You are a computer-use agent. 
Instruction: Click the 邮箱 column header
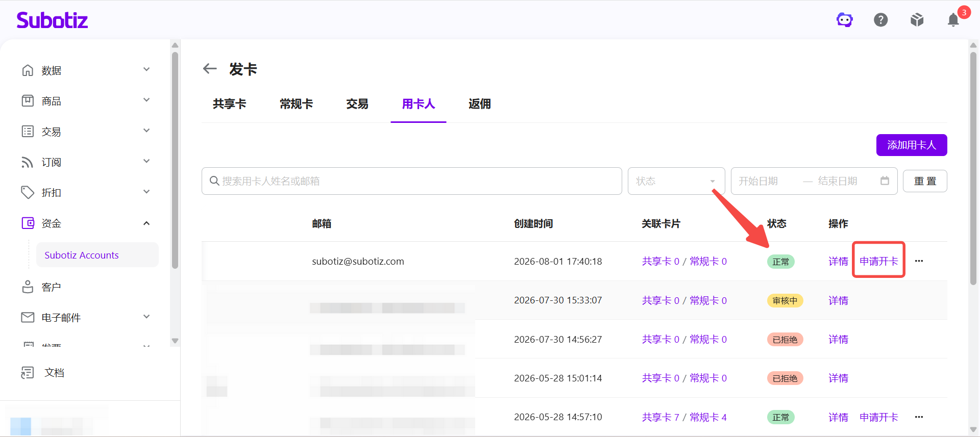[322, 223]
